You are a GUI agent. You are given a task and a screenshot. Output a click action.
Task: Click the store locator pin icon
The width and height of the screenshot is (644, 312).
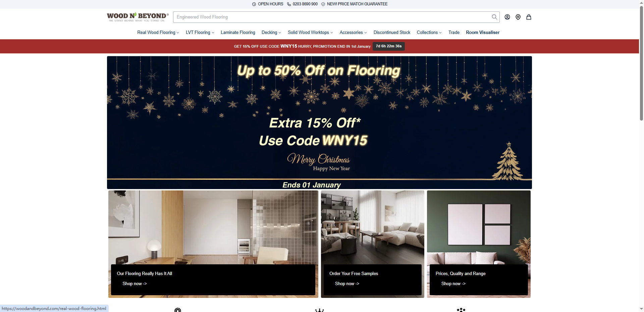(518, 17)
